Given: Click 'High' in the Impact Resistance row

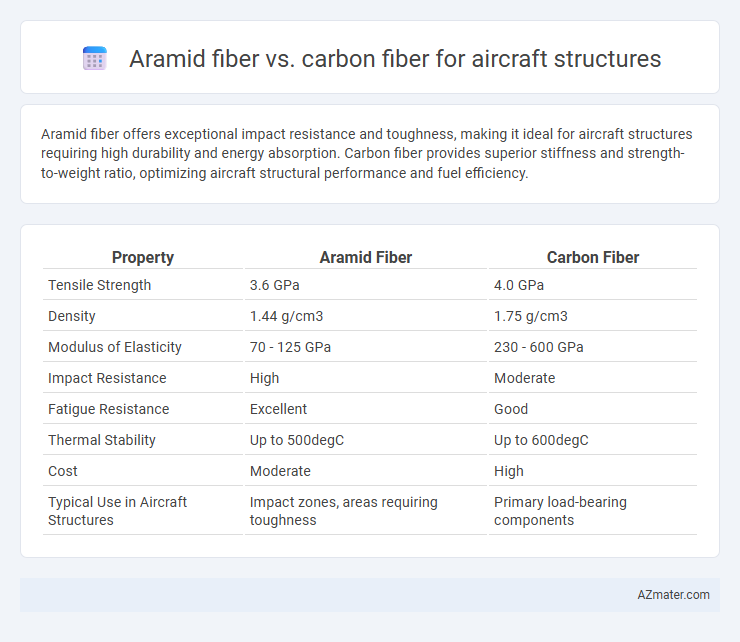Looking at the screenshot, I should point(264,378).
